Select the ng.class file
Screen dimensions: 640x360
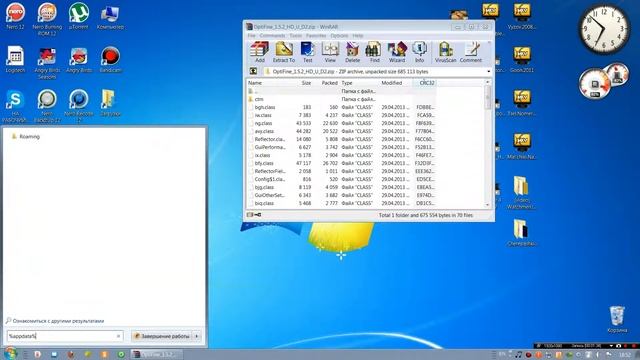tap(342, 123)
